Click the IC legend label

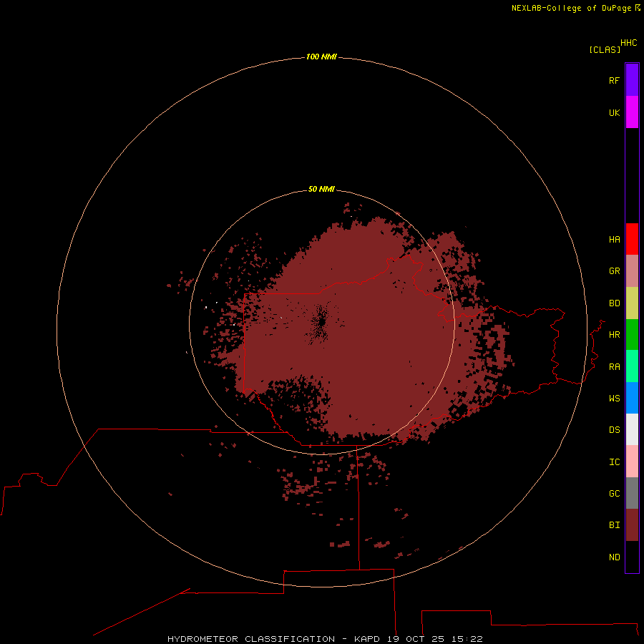point(615,462)
